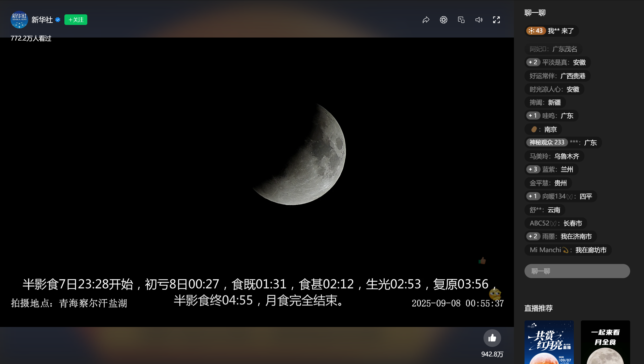Click the 43 level badge in chat
Screen dimensions: 644x364
(536, 31)
